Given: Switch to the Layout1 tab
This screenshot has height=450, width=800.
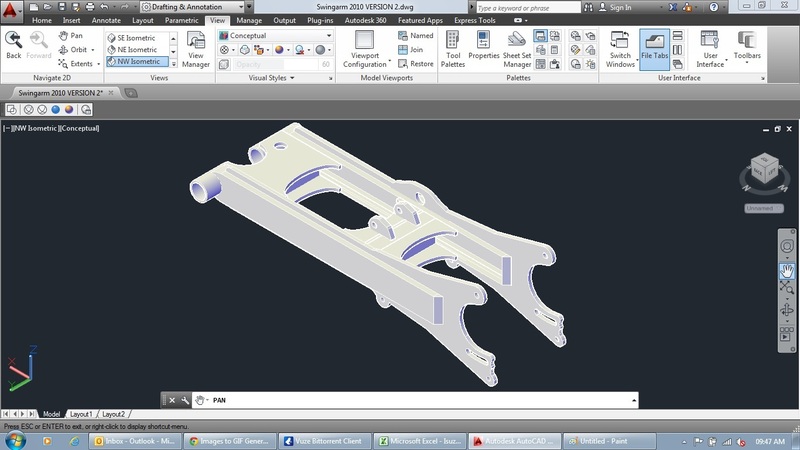Looking at the screenshot, I should 81,414.
